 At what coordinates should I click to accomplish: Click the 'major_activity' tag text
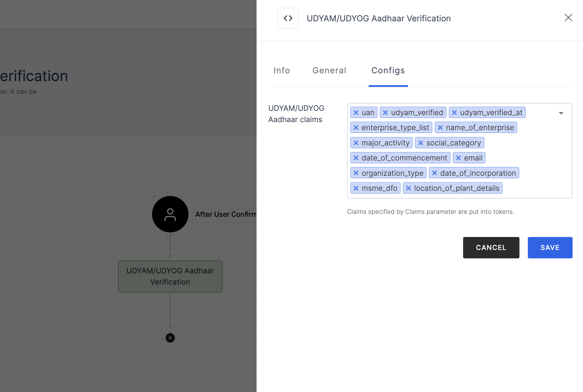point(385,143)
